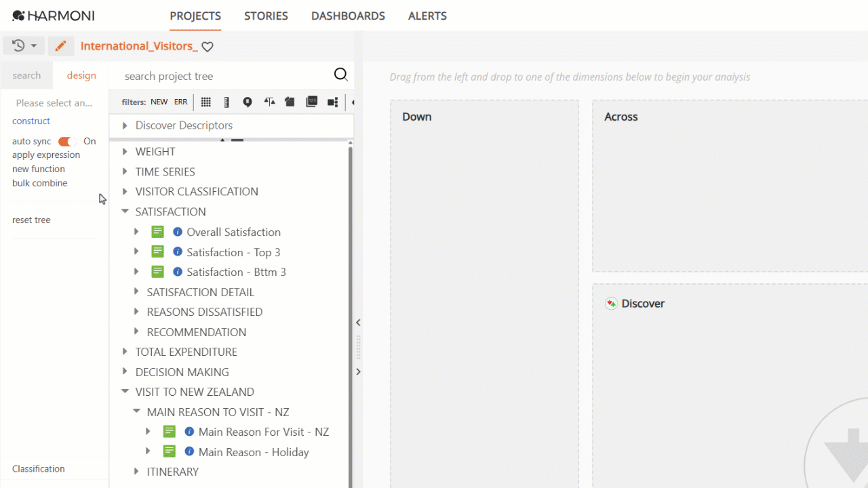Favorite the project with the heart icon
This screenshot has width=868, height=488.
tap(208, 47)
